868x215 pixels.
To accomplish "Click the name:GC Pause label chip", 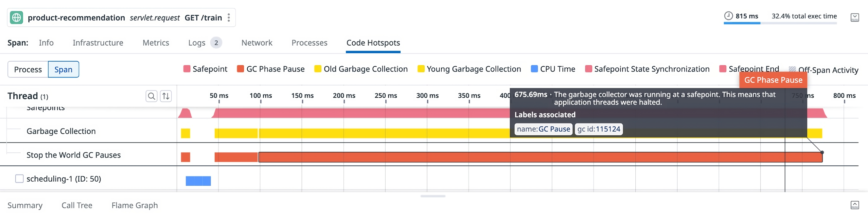I will (543, 129).
